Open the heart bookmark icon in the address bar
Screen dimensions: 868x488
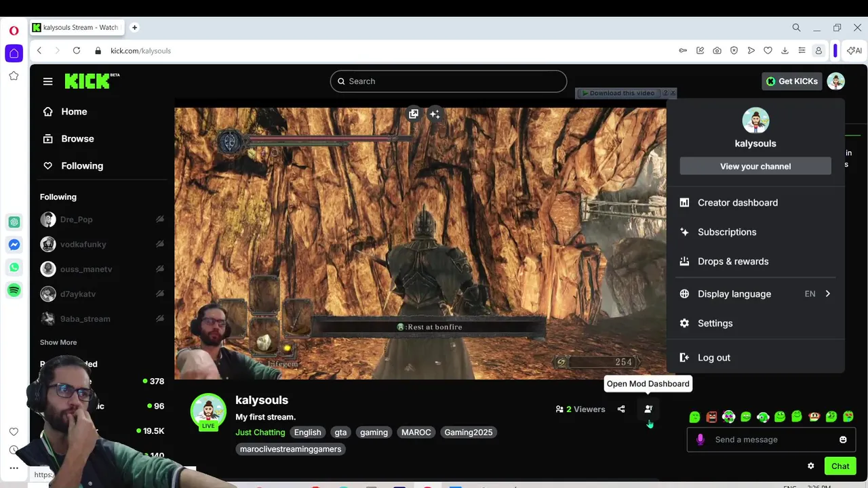(x=768, y=51)
